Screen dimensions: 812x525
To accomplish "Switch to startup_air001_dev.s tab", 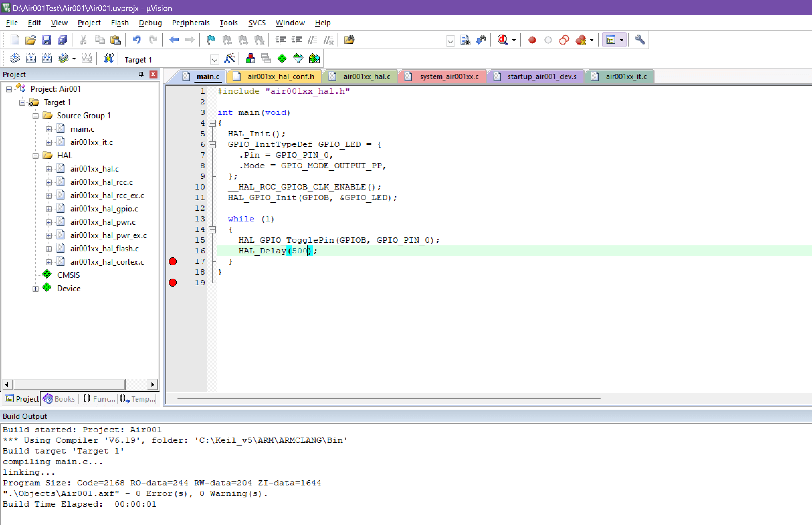I will click(x=541, y=76).
